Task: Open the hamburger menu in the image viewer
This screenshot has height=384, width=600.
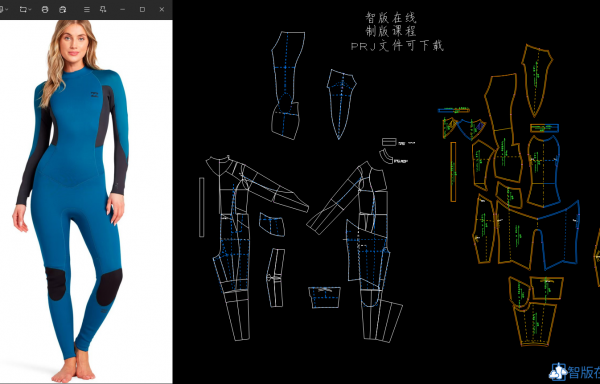Action: pos(87,10)
